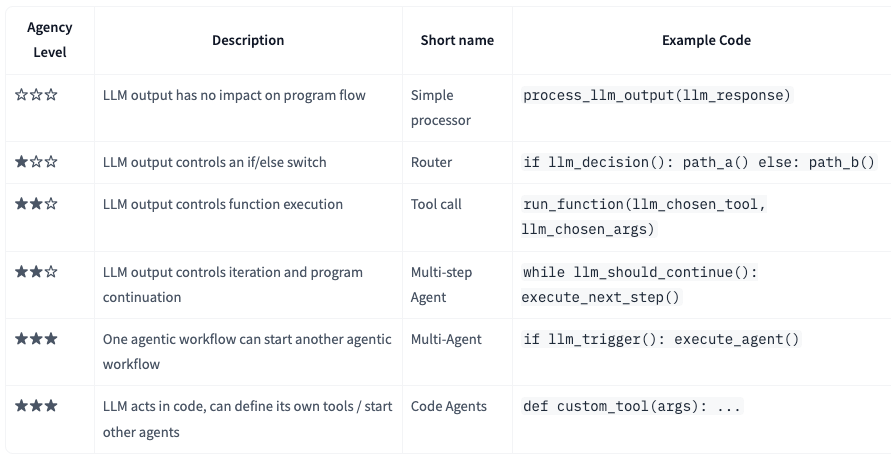
Task: Click the Description column header
Action: pyautogui.click(x=248, y=40)
